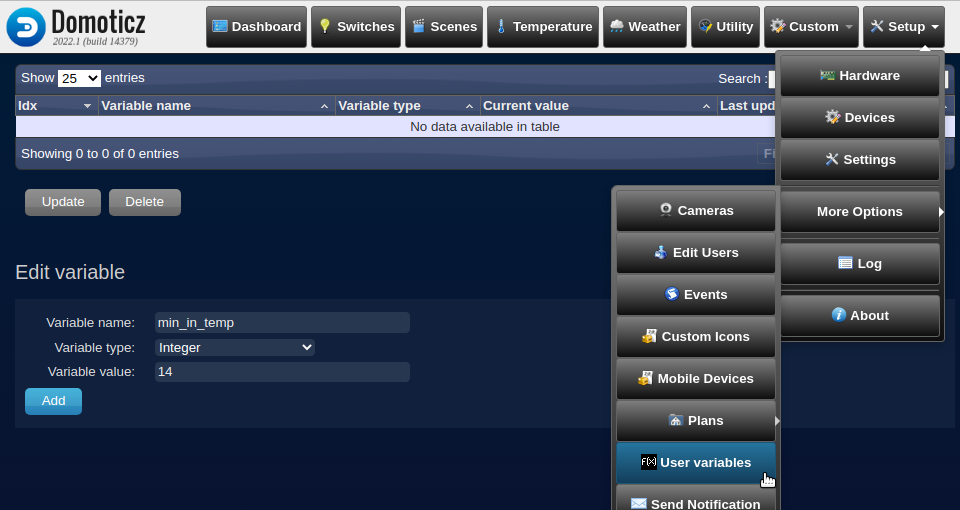Click the Temperature thermometer icon
The image size is (960, 510).
pyautogui.click(x=501, y=26)
